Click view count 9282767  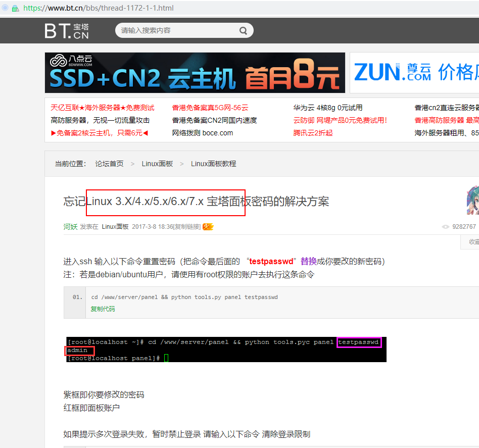pos(464,227)
